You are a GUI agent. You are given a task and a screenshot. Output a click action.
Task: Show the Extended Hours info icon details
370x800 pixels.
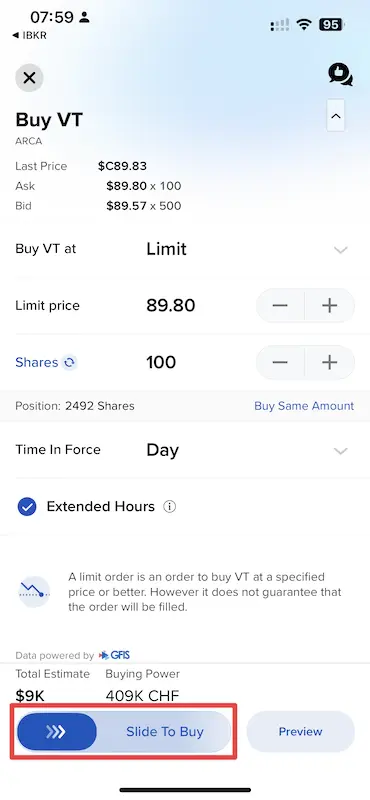click(169, 507)
